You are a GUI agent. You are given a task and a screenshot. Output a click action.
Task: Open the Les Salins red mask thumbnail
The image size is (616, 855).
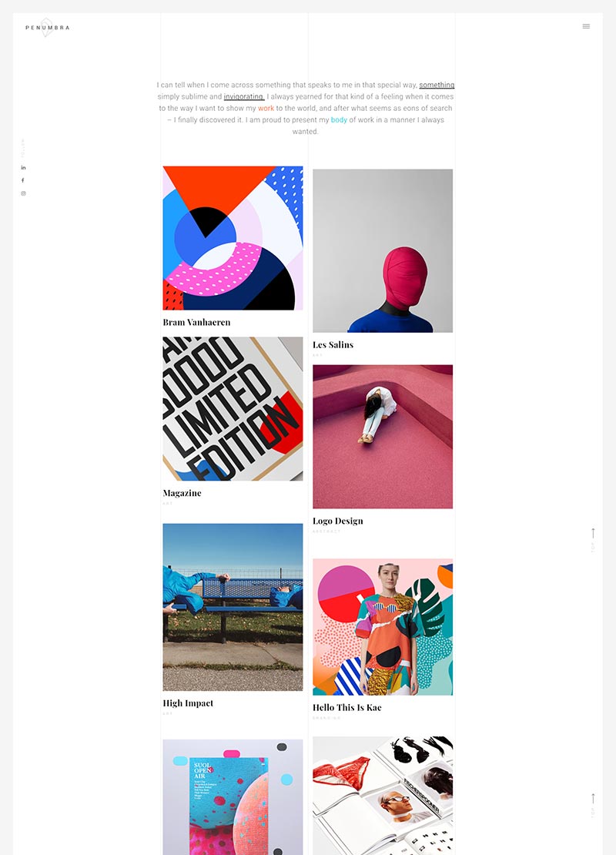(x=383, y=251)
